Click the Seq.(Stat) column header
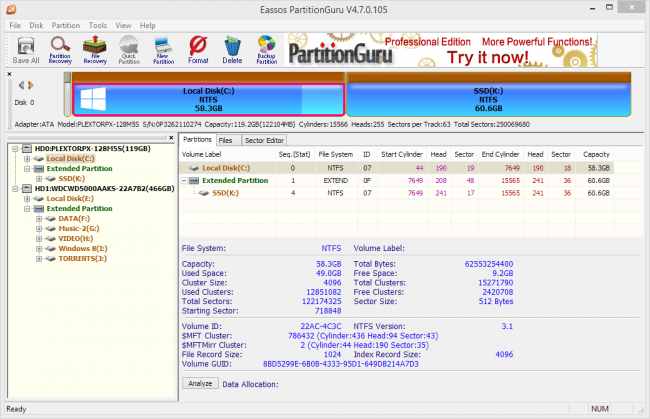Viewport: 650px width, 419px height. (294, 154)
